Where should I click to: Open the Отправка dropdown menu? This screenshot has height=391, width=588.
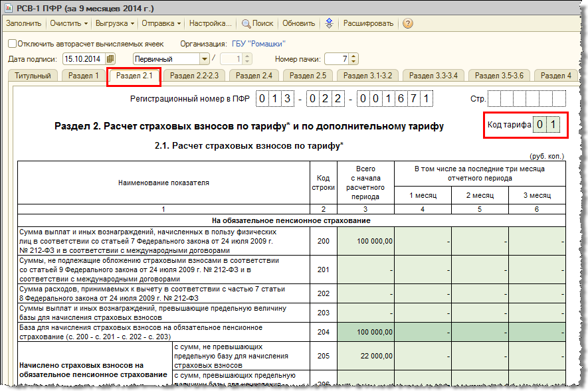pos(161,23)
